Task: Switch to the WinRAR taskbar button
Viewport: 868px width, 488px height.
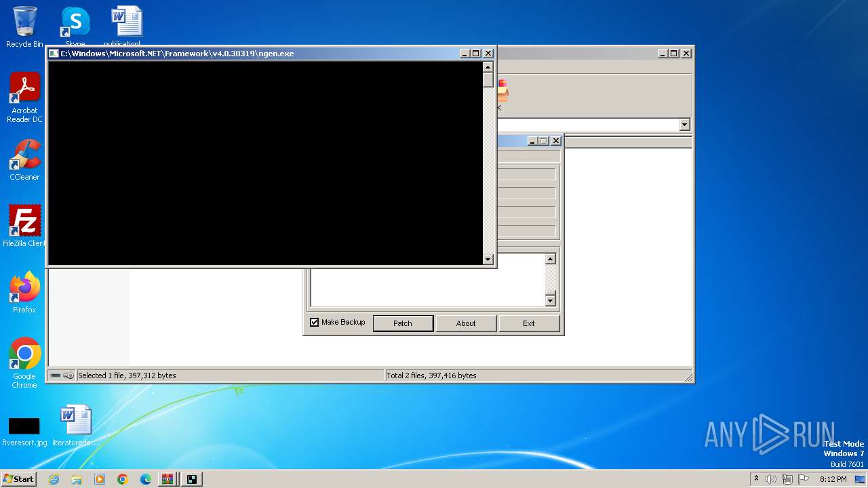Action: (169, 479)
